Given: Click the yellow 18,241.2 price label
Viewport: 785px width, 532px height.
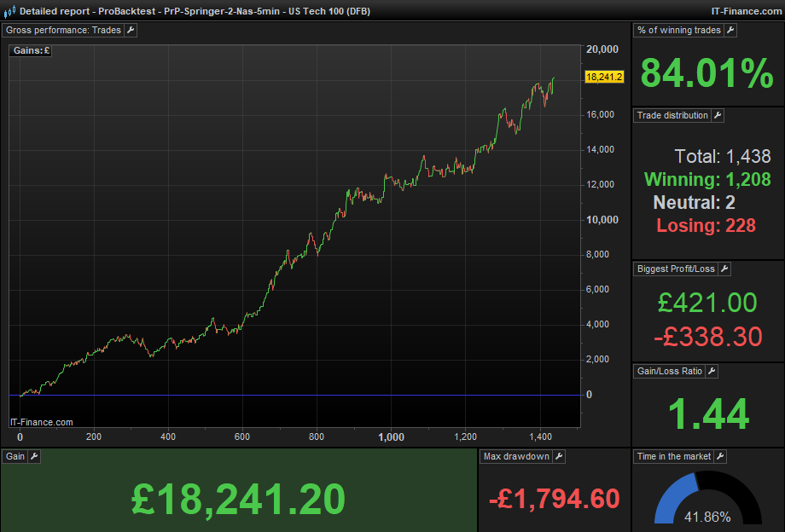Looking at the screenshot, I should (x=604, y=77).
